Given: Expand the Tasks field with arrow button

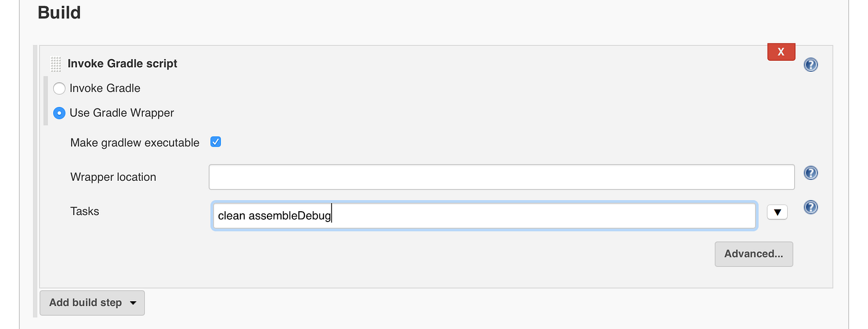Looking at the screenshot, I should (777, 212).
